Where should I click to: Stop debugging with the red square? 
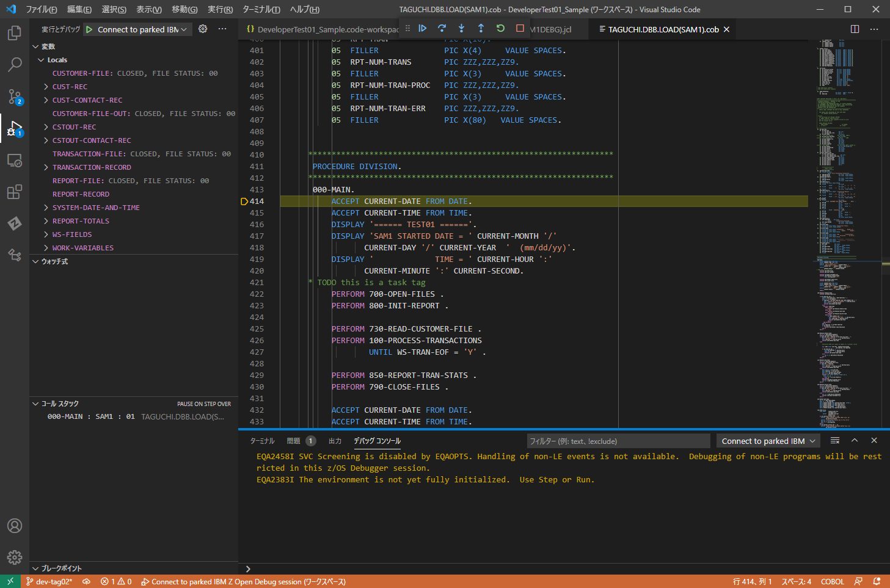520,28
